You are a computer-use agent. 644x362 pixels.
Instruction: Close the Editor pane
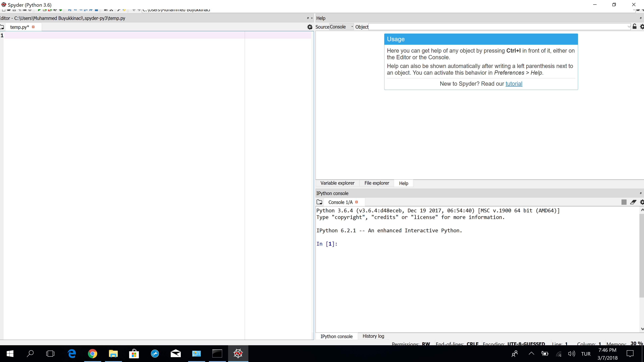click(x=312, y=18)
